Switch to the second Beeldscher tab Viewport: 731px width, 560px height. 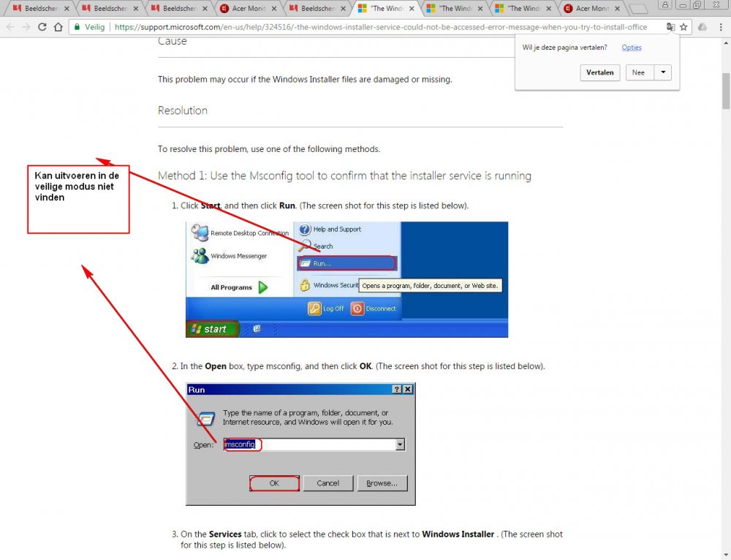coord(109,8)
